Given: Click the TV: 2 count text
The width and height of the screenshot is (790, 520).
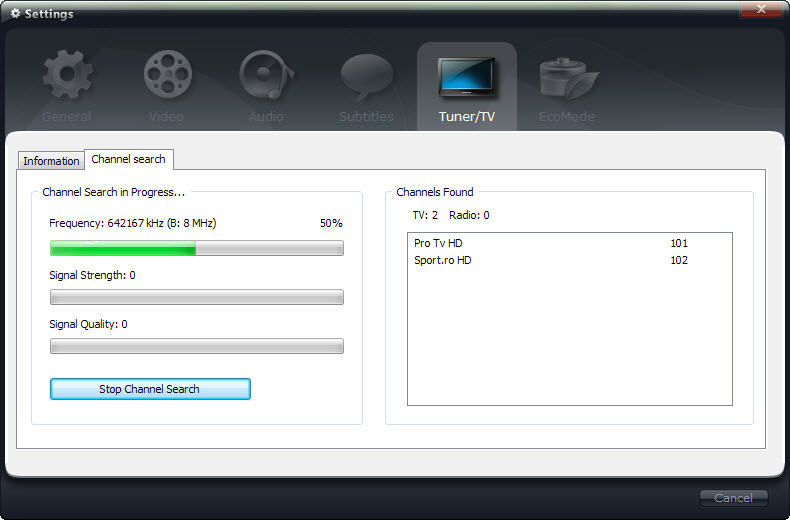Looking at the screenshot, I should tap(425, 215).
